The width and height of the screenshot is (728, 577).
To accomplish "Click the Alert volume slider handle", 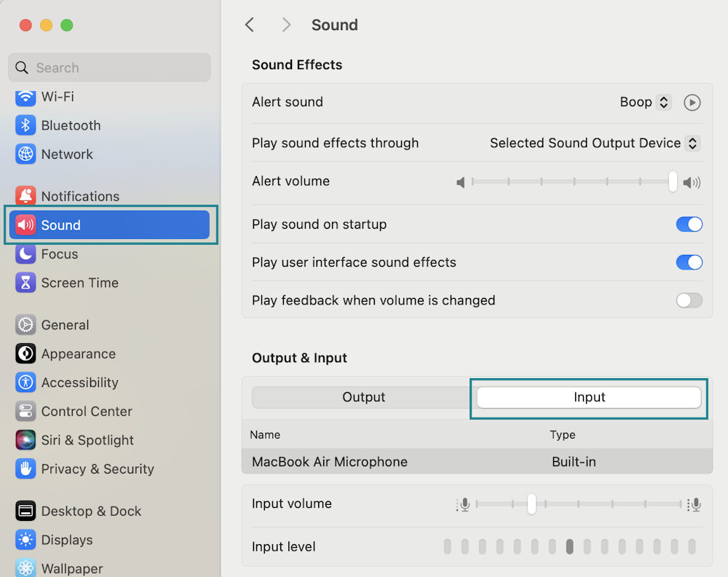I will coord(673,181).
